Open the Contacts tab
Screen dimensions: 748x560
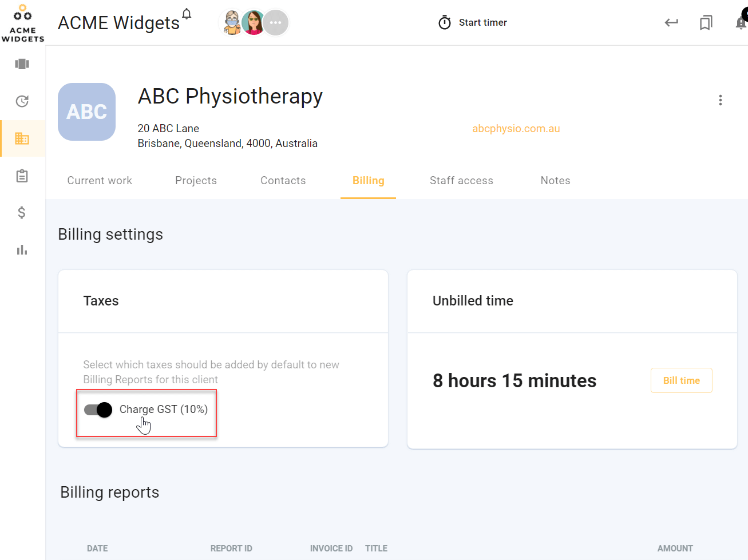pos(283,181)
